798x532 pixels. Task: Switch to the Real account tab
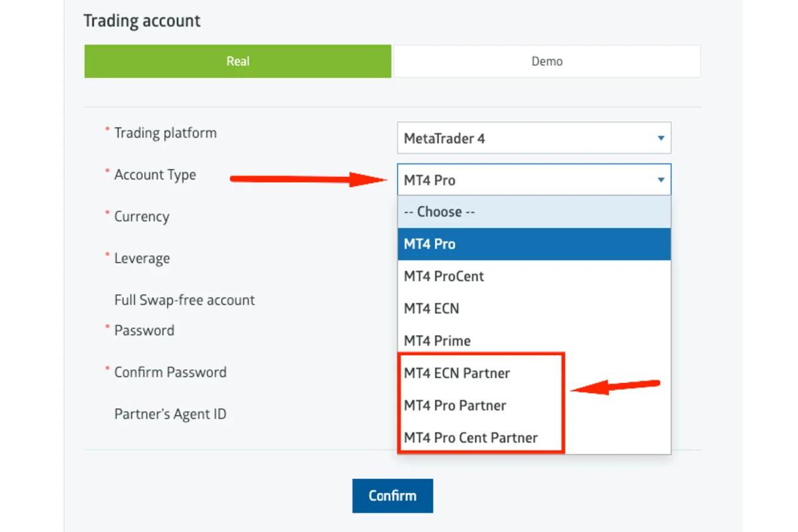click(237, 61)
